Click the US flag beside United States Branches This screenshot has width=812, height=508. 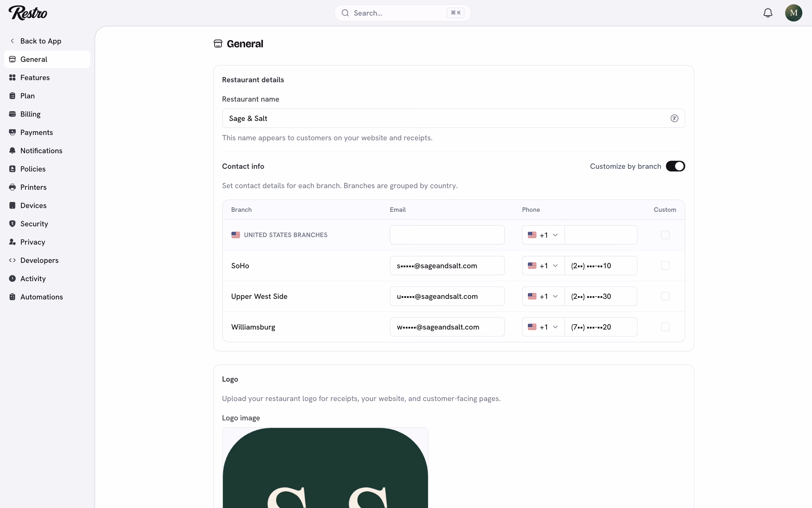tap(235, 235)
